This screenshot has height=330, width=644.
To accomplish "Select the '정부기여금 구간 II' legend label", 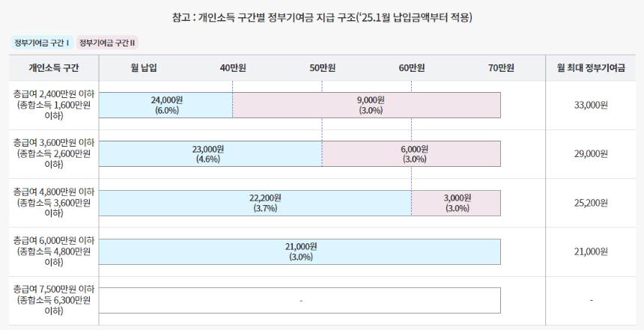I will [107, 43].
